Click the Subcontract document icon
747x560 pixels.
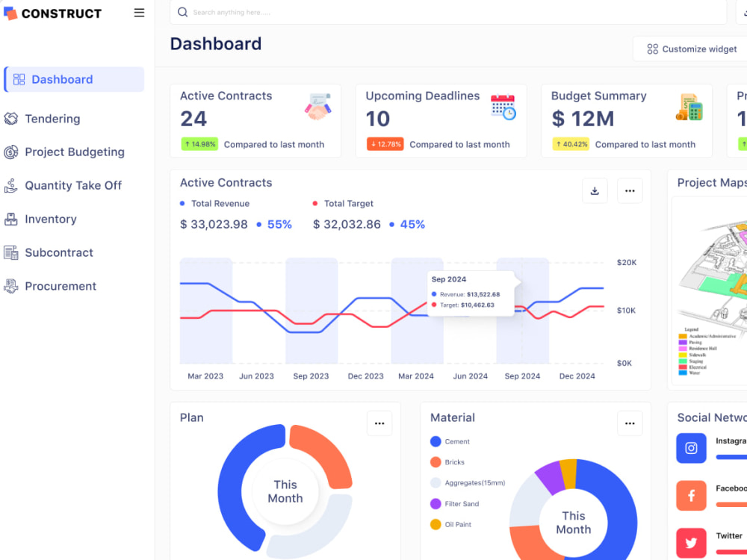(11, 252)
